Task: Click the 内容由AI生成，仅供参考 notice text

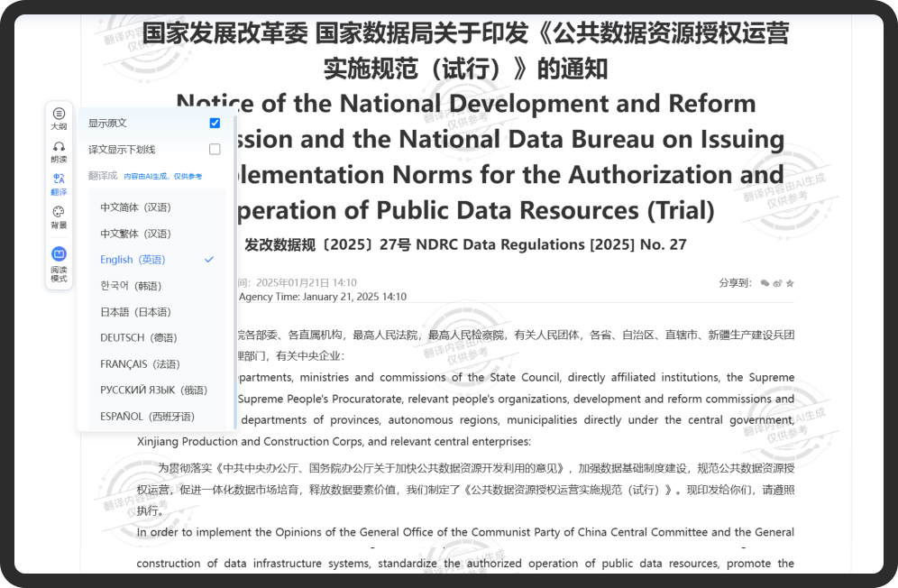Action: [163, 177]
